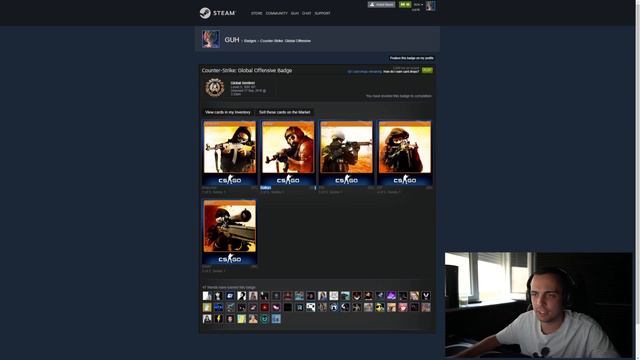Image resolution: width=640 pixels, height=360 pixels.
Task: Open the green notifications indicator in the header
Action: (x=405, y=4)
